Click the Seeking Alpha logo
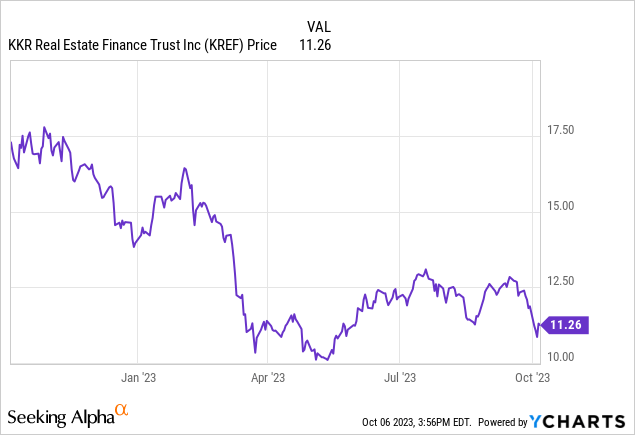This screenshot has width=635, height=435. pos(60,415)
